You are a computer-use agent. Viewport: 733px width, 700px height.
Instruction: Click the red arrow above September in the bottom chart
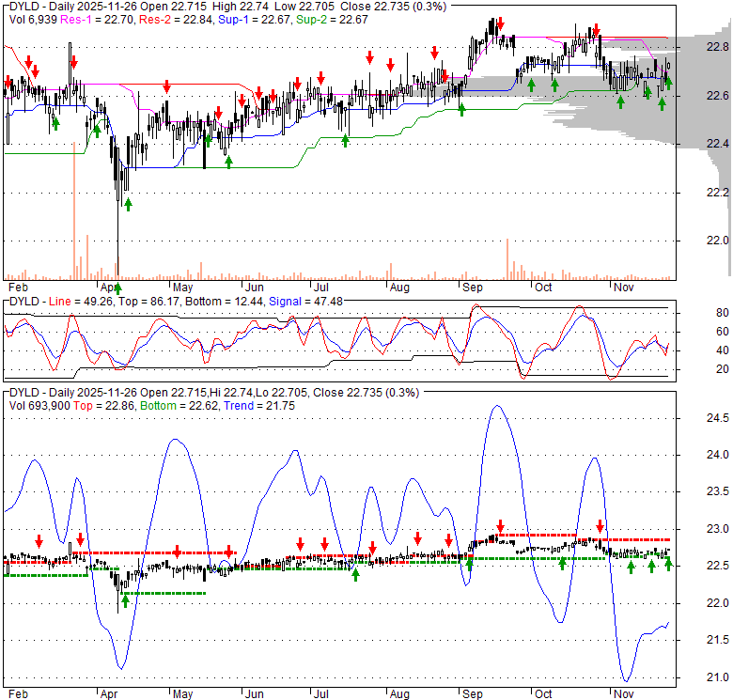tap(500, 527)
